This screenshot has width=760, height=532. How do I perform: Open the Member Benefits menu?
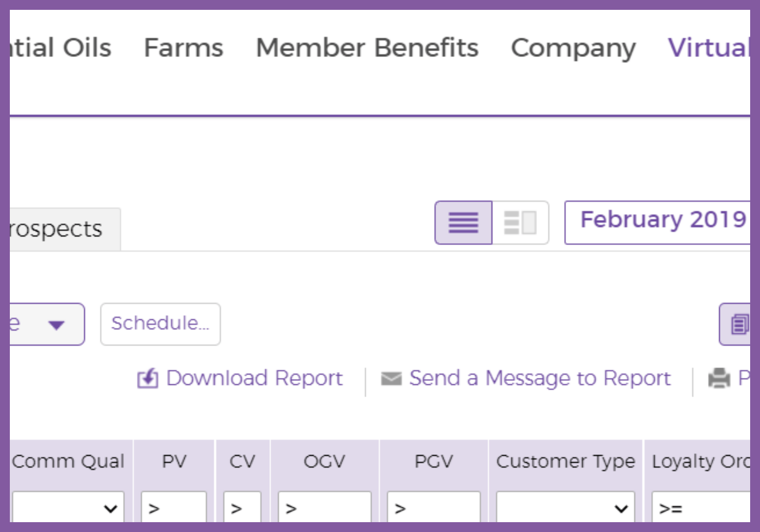[367, 48]
